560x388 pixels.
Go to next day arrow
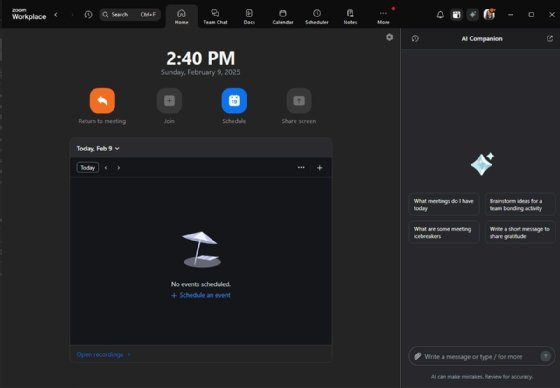[119, 168]
